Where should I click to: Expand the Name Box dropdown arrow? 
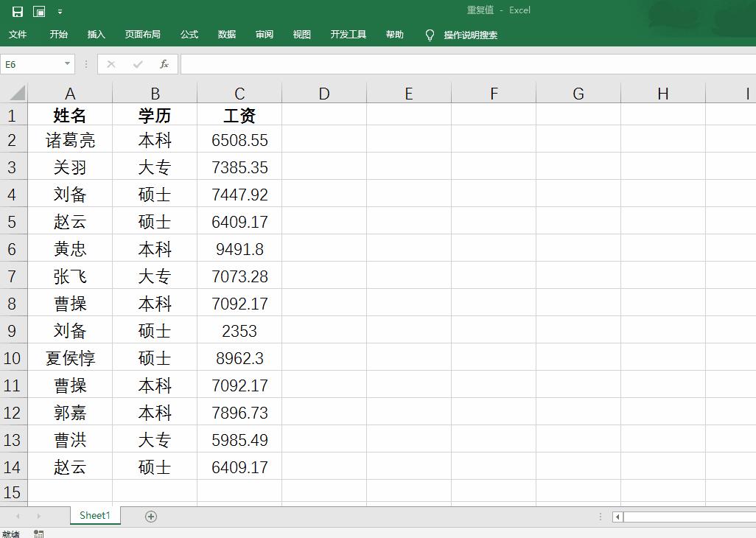69,64
